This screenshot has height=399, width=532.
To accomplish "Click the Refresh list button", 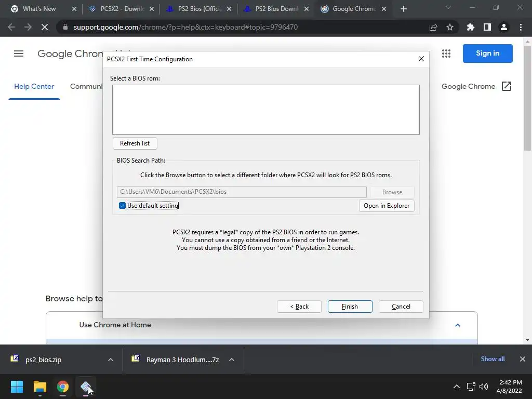I will [x=135, y=143].
